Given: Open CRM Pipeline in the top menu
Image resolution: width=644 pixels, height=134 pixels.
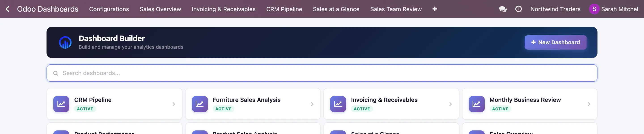Looking at the screenshot, I should pos(284,9).
